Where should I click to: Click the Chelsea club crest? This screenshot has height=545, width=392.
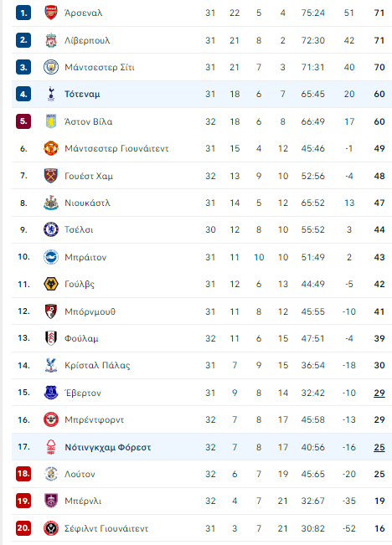[51, 229]
